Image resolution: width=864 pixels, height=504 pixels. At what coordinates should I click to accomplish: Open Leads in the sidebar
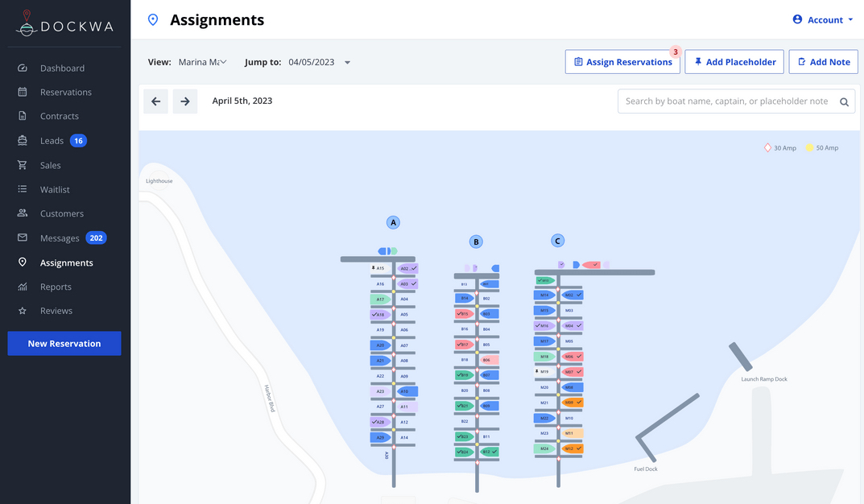pyautogui.click(x=52, y=140)
